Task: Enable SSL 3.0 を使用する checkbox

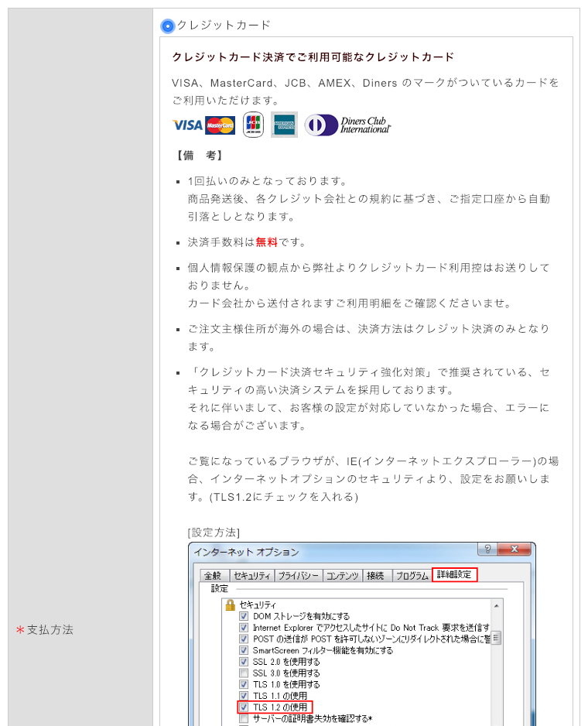Action: [244, 673]
